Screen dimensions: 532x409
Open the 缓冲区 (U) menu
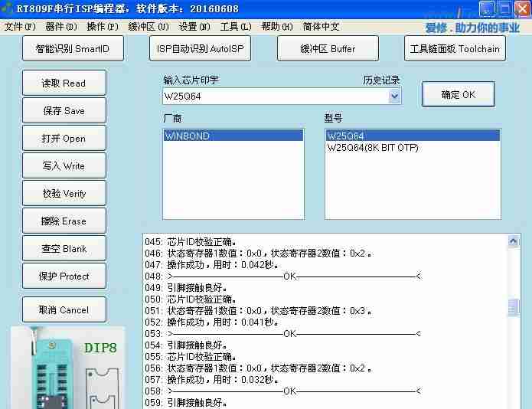pos(149,27)
